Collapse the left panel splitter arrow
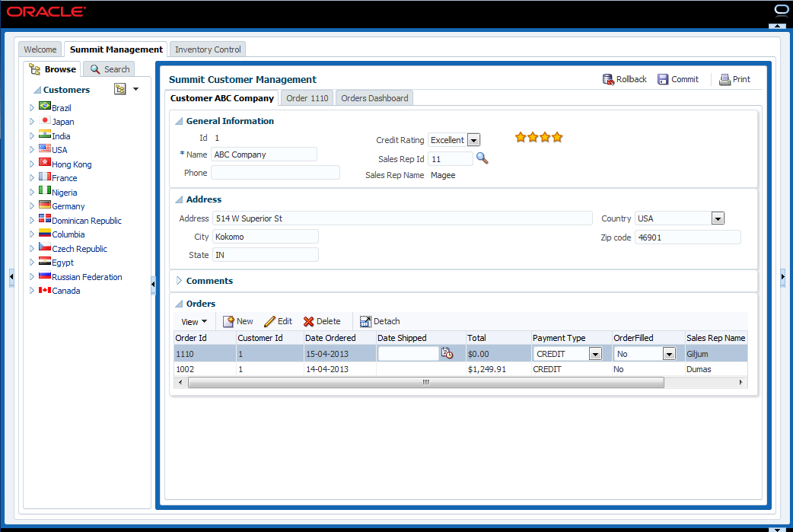 click(153, 284)
